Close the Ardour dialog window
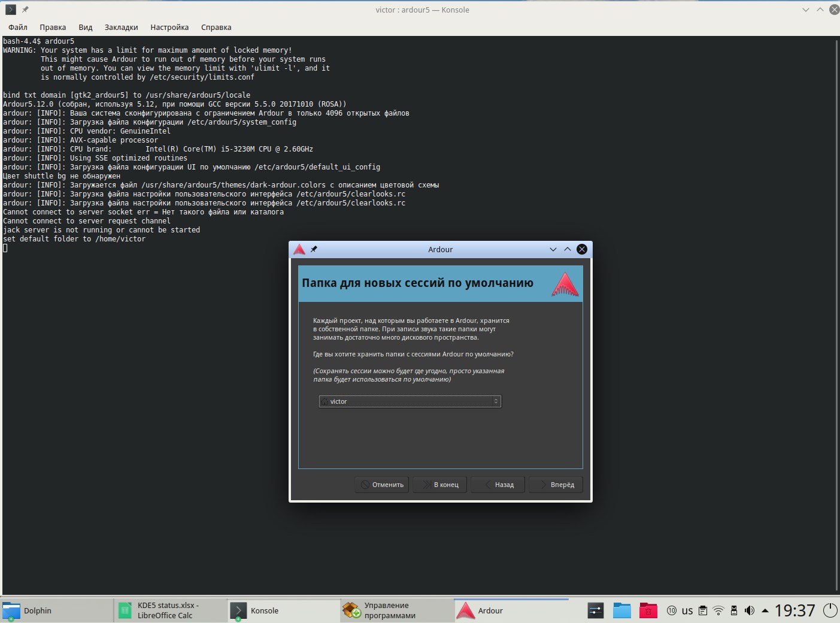840x623 pixels. point(582,249)
